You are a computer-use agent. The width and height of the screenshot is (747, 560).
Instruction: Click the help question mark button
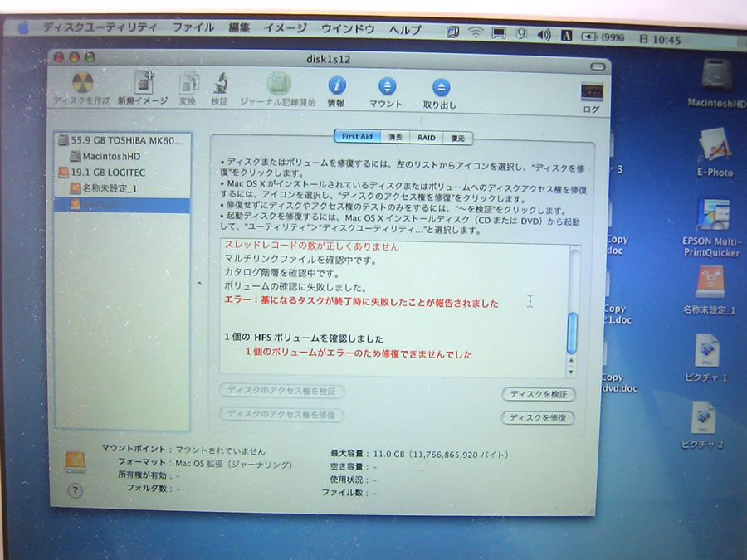tap(75, 491)
